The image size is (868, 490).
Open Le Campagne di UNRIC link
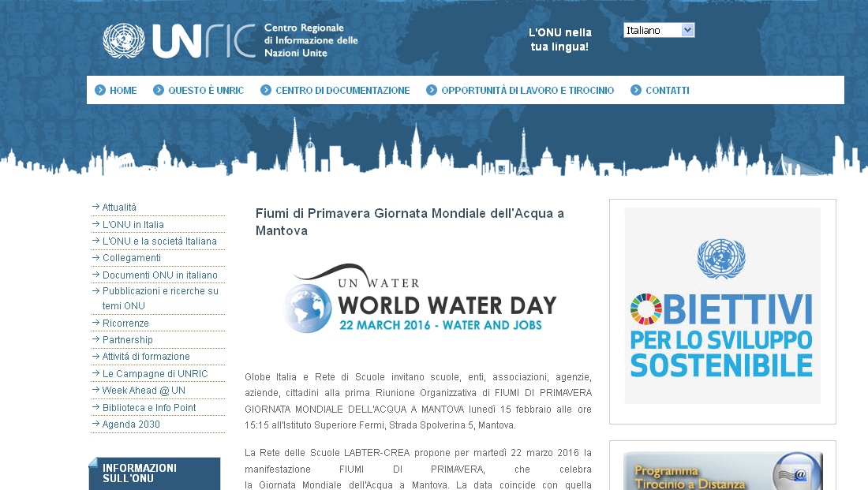pos(155,374)
